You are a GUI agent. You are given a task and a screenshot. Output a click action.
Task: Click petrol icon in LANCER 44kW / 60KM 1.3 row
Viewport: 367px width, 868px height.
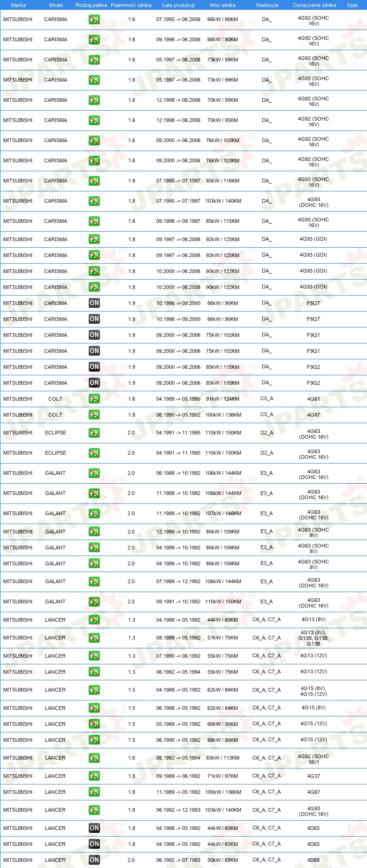click(x=94, y=620)
